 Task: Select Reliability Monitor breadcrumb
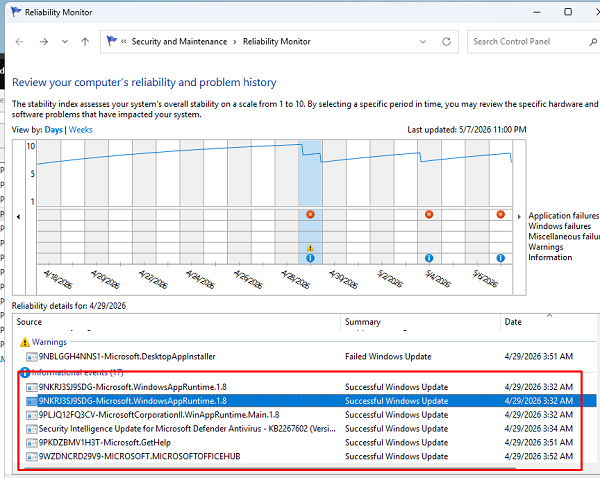tap(277, 42)
